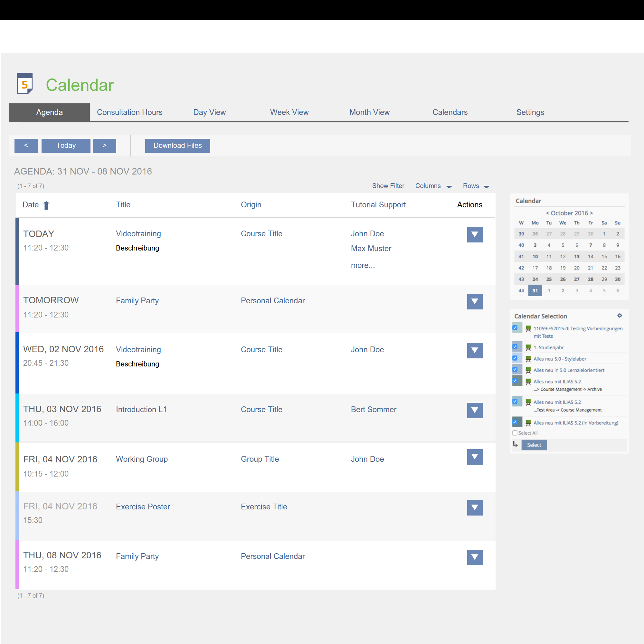
Task: Uncheck the 1. Studienjahr calendar checkbox
Action: pos(515,347)
